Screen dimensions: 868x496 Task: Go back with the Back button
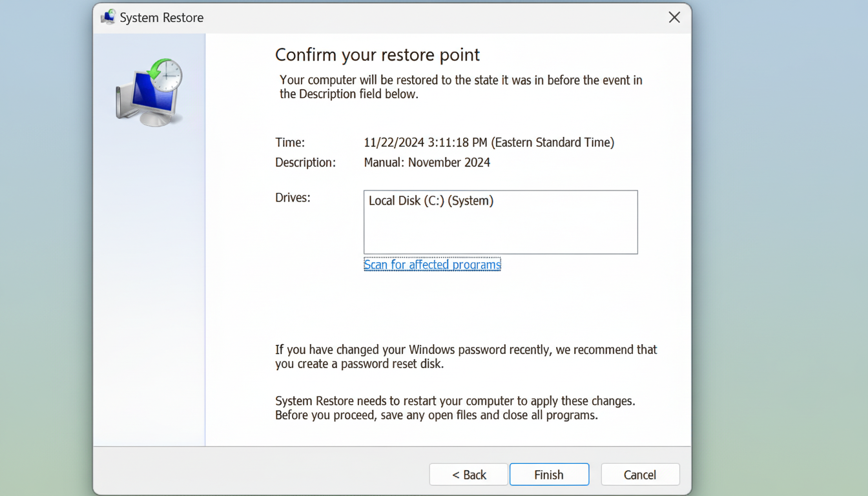468,474
